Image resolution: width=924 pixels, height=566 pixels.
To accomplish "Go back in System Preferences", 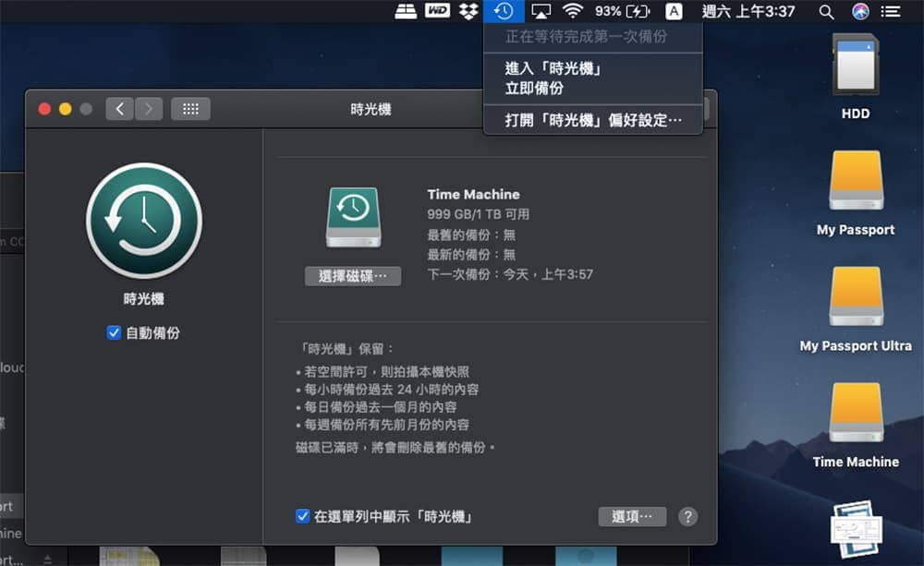I will (119, 109).
